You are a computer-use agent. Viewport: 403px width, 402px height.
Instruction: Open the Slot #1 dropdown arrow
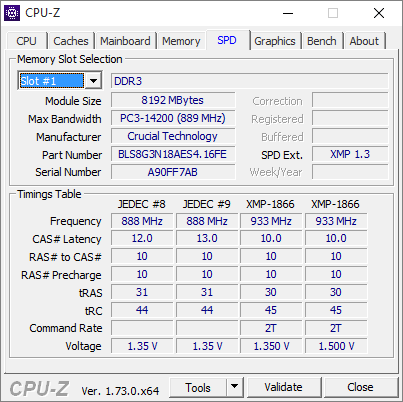(x=93, y=81)
